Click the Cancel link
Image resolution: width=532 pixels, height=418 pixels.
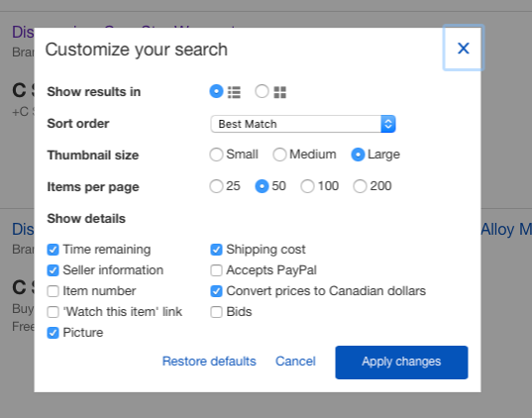tap(295, 362)
